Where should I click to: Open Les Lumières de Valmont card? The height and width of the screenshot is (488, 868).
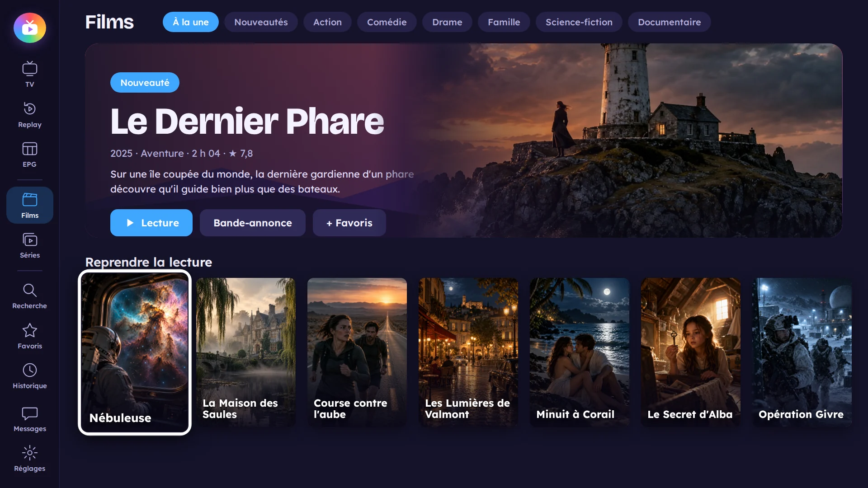pos(468,352)
